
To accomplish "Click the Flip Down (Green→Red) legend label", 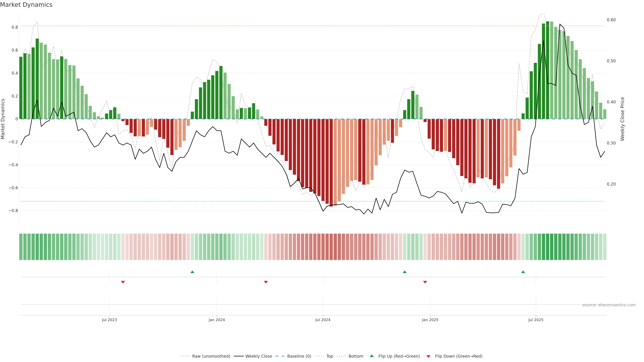I will coord(459,356).
